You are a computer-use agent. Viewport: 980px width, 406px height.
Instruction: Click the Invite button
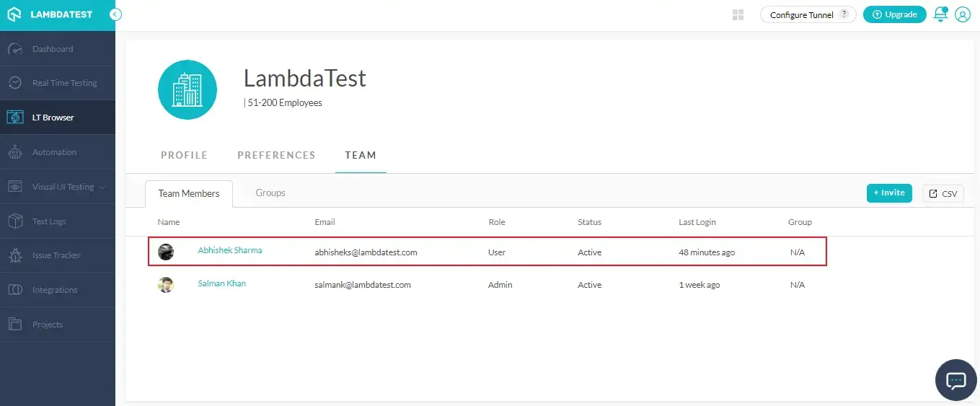(x=888, y=193)
